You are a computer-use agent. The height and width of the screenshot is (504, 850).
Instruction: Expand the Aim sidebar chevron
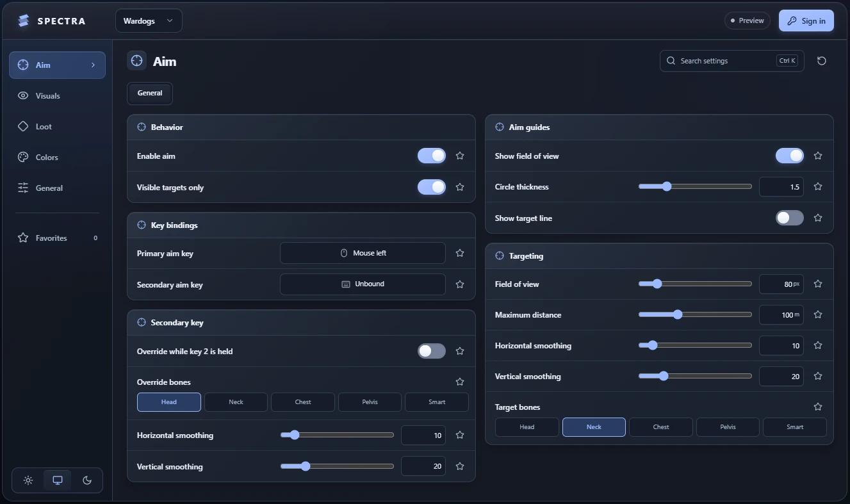click(x=94, y=65)
